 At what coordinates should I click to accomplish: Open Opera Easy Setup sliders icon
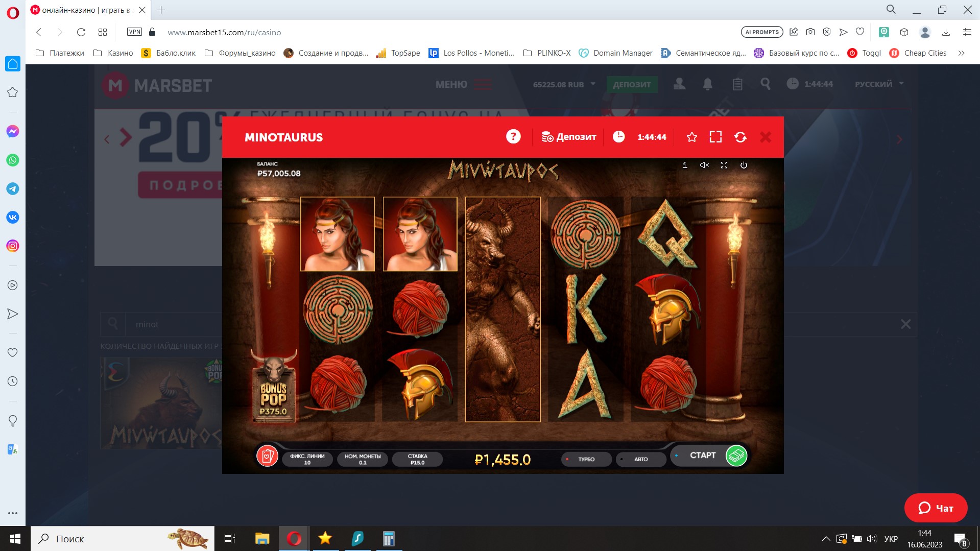point(967,32)
